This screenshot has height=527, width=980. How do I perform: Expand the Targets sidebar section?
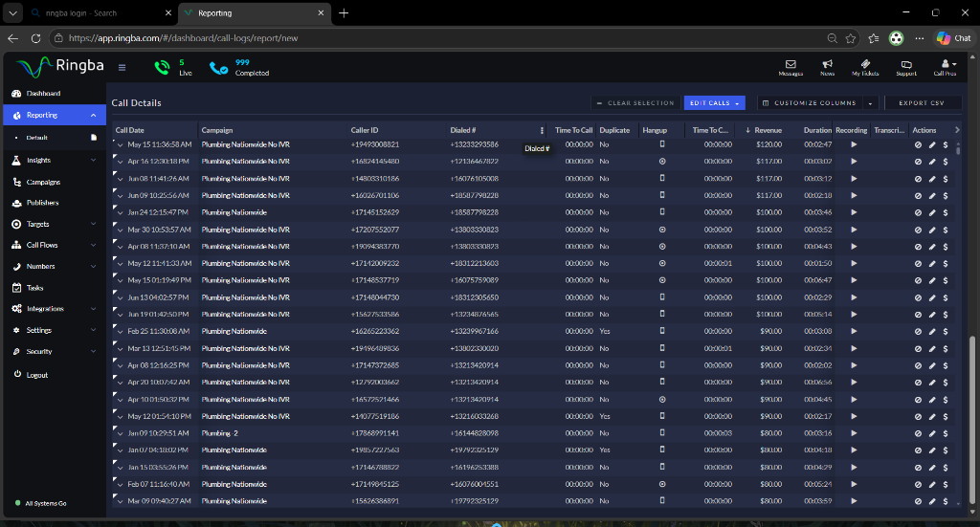(x=93, y=224)
